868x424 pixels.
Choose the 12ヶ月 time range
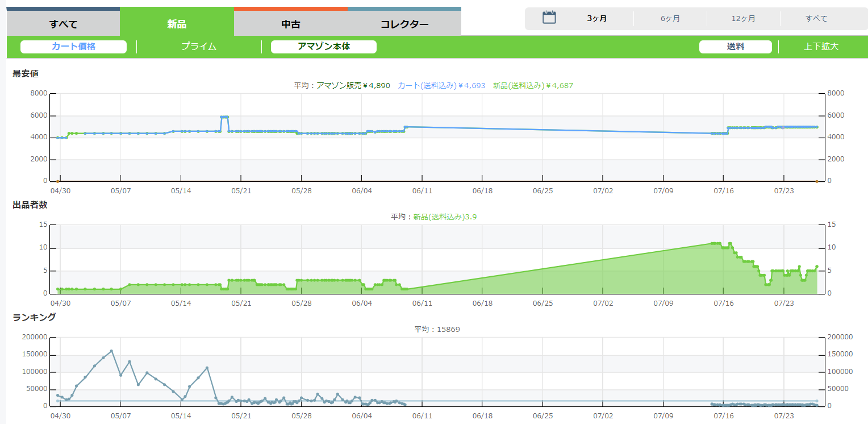point(743,19)
